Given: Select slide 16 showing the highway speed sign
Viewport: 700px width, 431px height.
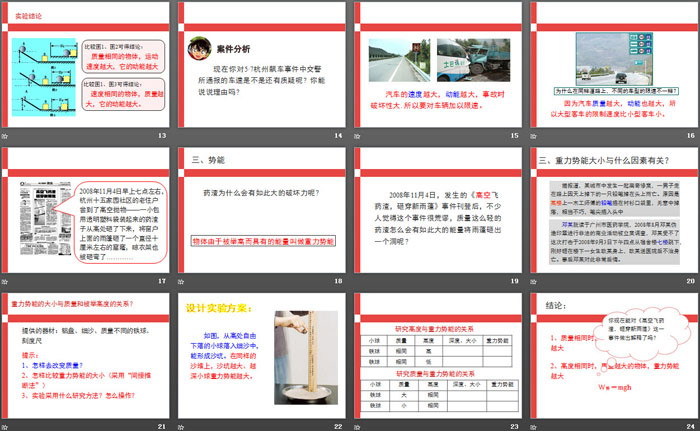Looking at the screenshot, I should coord(614,65).
